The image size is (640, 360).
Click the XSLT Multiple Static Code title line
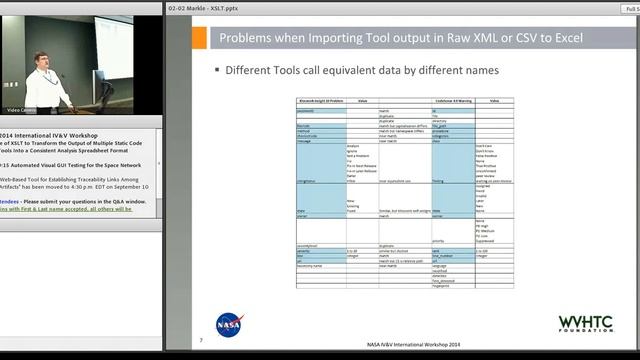tap(71, 143)
